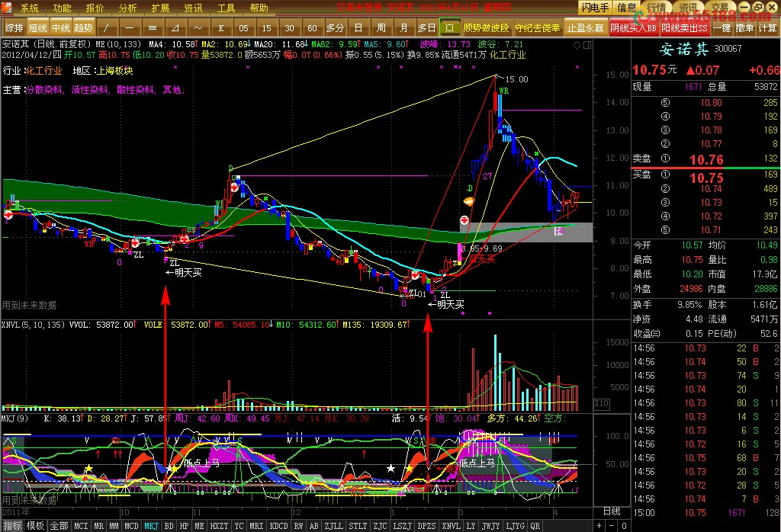Select the single horizontal line tool
This screenshot has width=781, height=532.
[x=130, y=28]
